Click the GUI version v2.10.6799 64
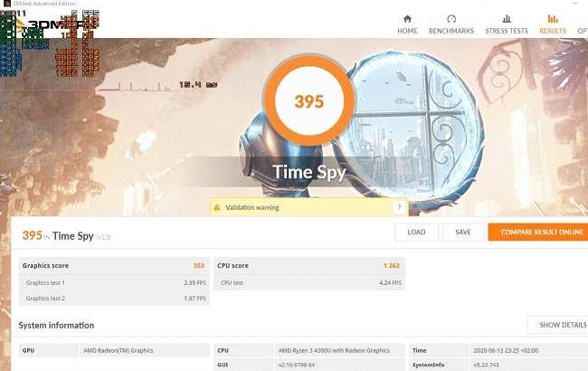The height and width of the screenshot is (371, 588). coord(297,365)
